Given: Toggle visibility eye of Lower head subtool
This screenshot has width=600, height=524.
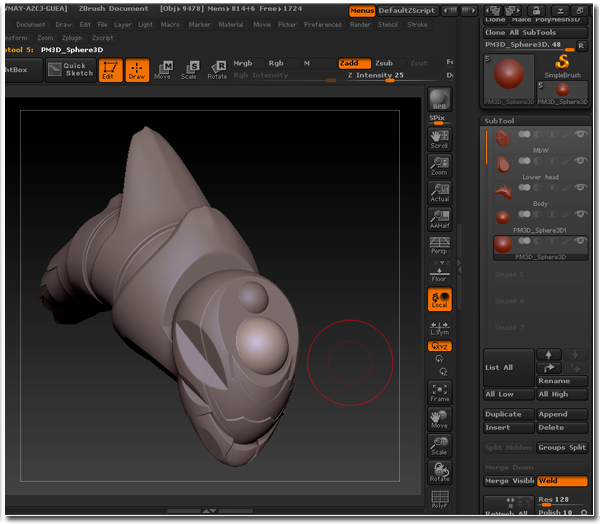Looking at the screenshot, I should [580, 161].
